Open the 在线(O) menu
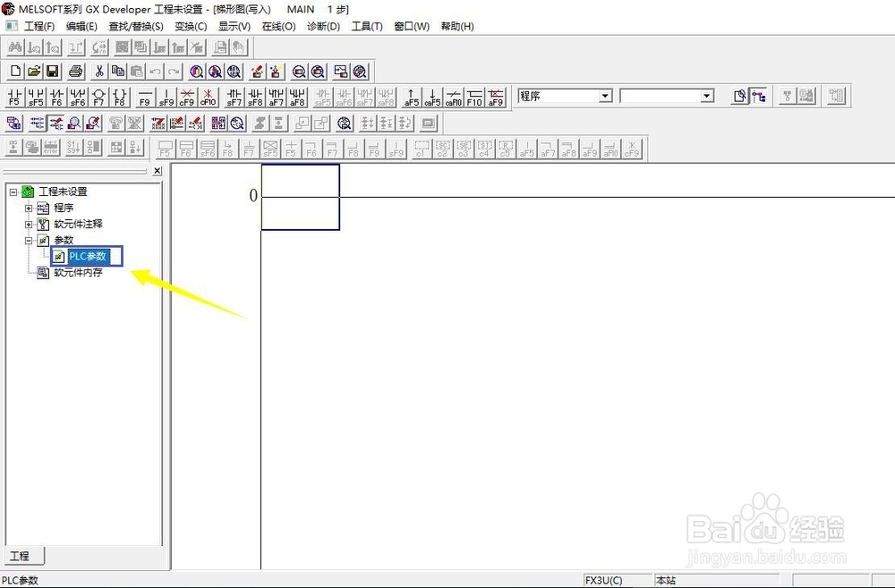 [x=278, y=26]
